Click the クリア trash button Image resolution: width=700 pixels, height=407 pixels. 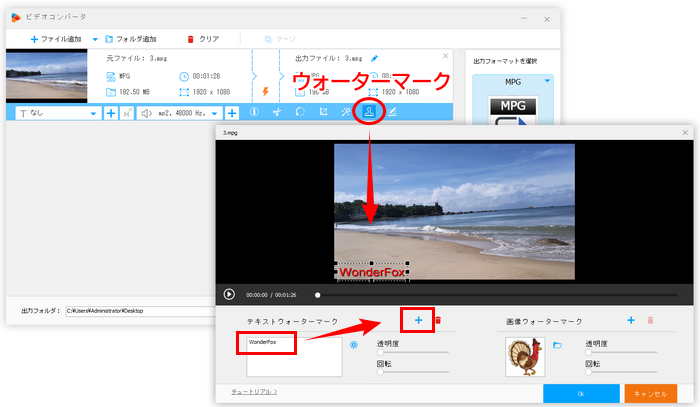[x=203, y=39]
